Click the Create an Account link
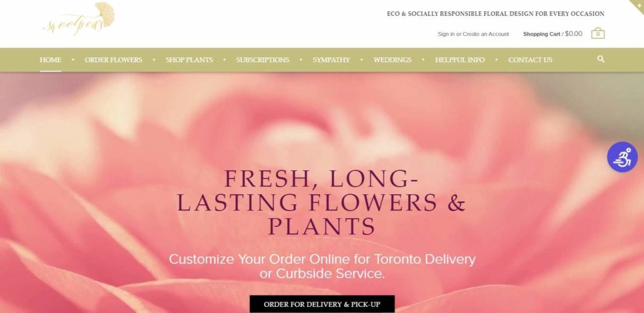Screen dimensions: 644x313 [x=486, y=34]
